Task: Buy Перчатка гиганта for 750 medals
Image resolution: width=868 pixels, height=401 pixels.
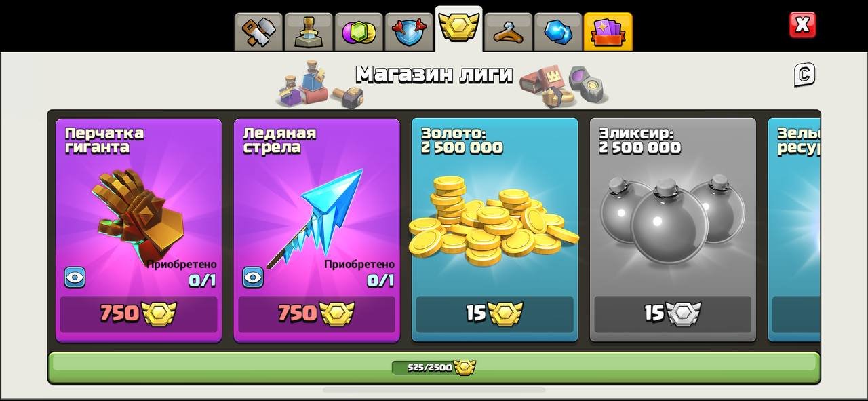Action: (138, 313)
